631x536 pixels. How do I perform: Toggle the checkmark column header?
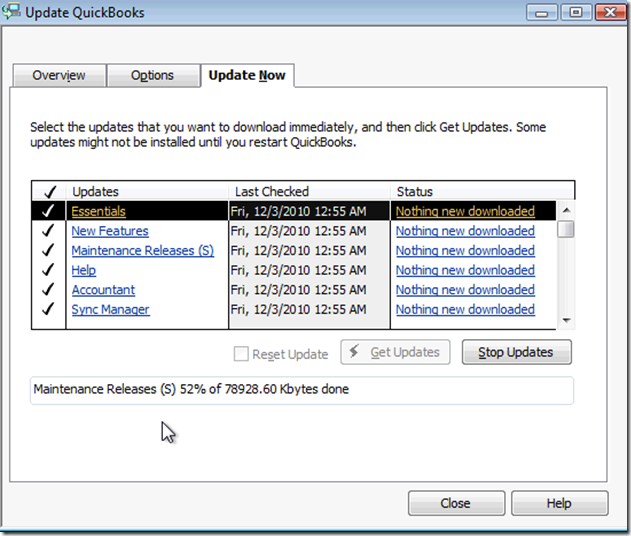[49, 192]
